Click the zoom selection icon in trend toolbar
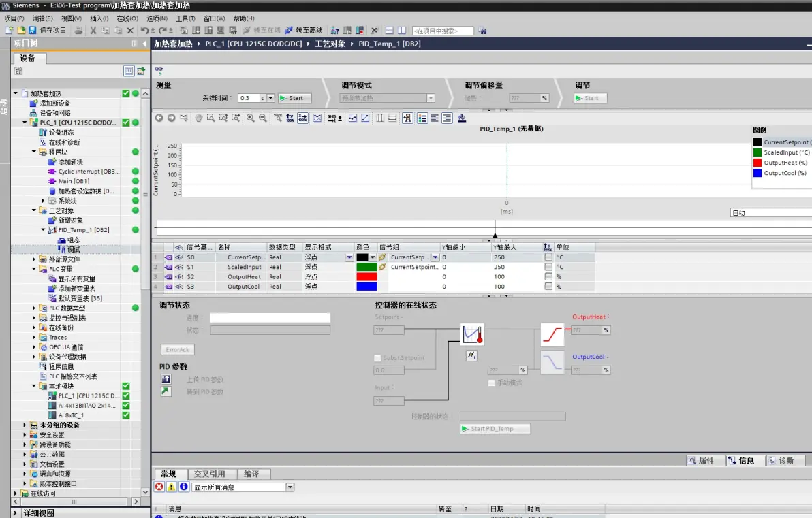 point(210,118)
